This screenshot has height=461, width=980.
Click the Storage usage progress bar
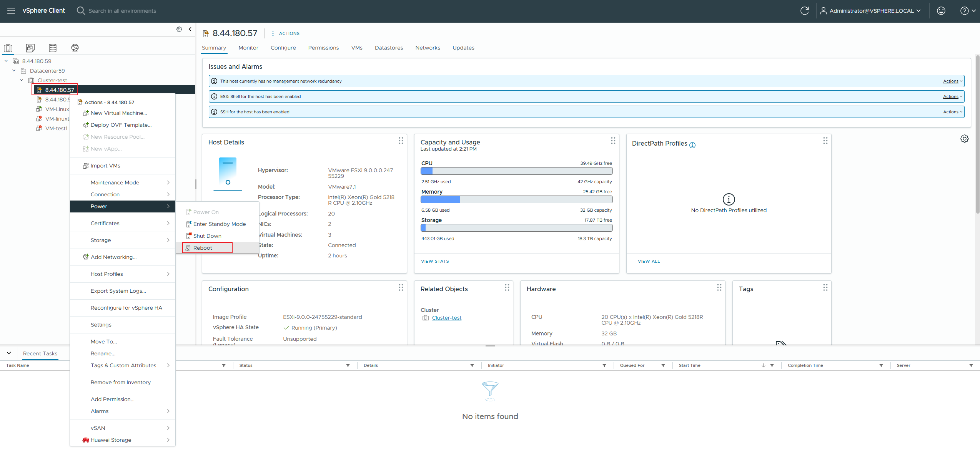[x=516, y=228]
